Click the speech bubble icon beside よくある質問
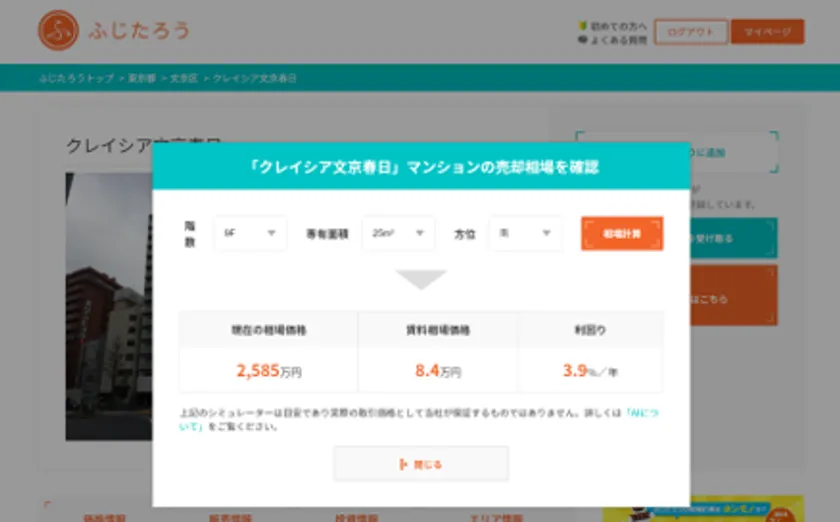 click(x=583, y=40)
